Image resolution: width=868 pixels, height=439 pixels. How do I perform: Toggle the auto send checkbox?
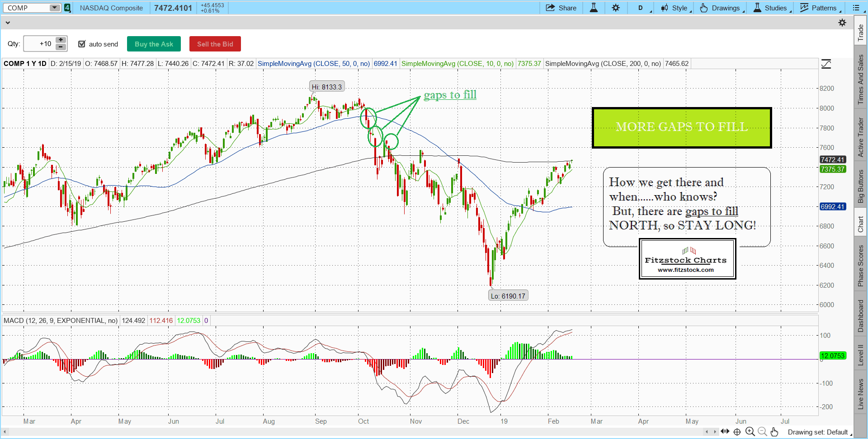pyautogui.click(x=82, y=44)
